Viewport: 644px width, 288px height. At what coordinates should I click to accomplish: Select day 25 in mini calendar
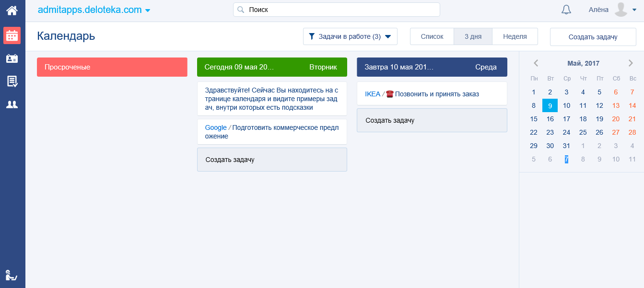(x=583, y=132)
